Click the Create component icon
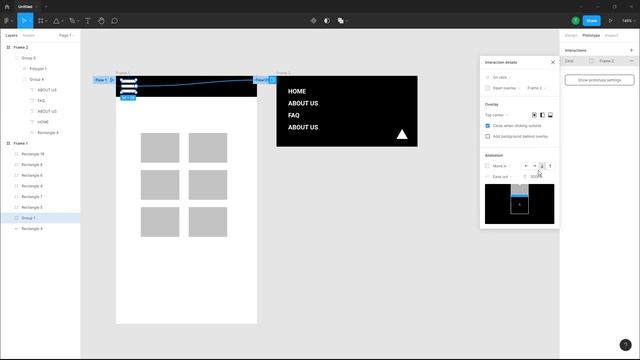Screen dimensions: 640x360 click(313, 20)
